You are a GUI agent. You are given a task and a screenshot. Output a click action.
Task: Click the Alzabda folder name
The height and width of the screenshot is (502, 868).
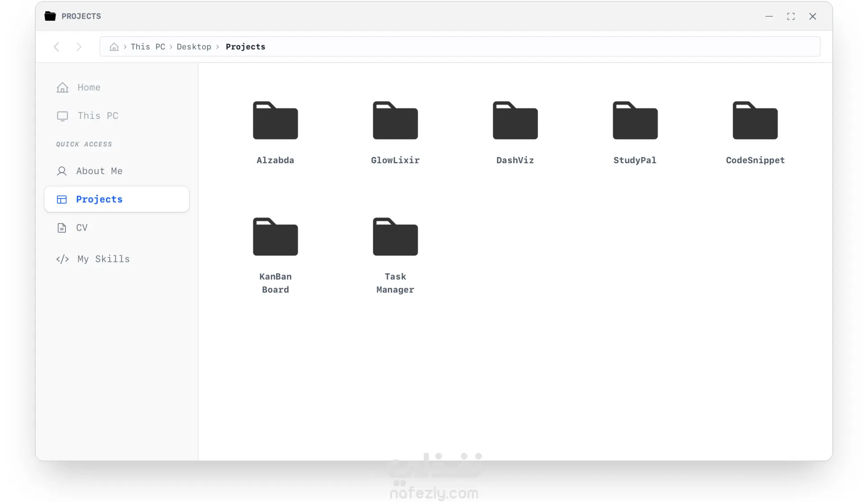click(x=275, y=160)
